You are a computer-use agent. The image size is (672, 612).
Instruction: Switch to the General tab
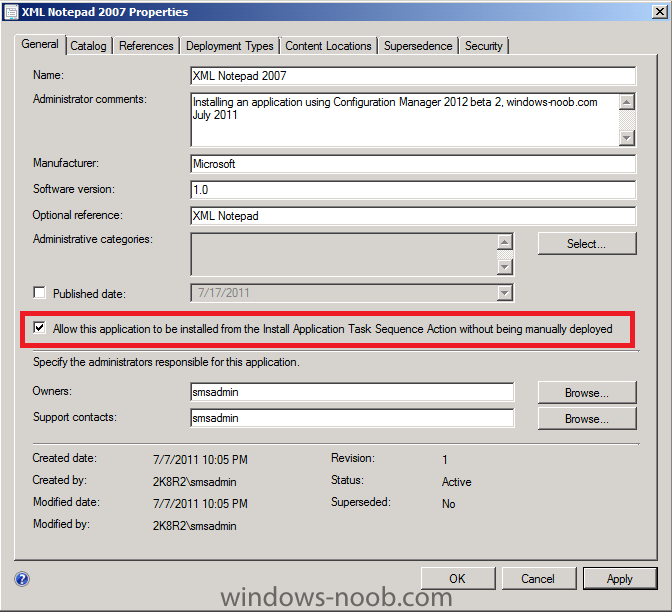click(x=40, y=44)
